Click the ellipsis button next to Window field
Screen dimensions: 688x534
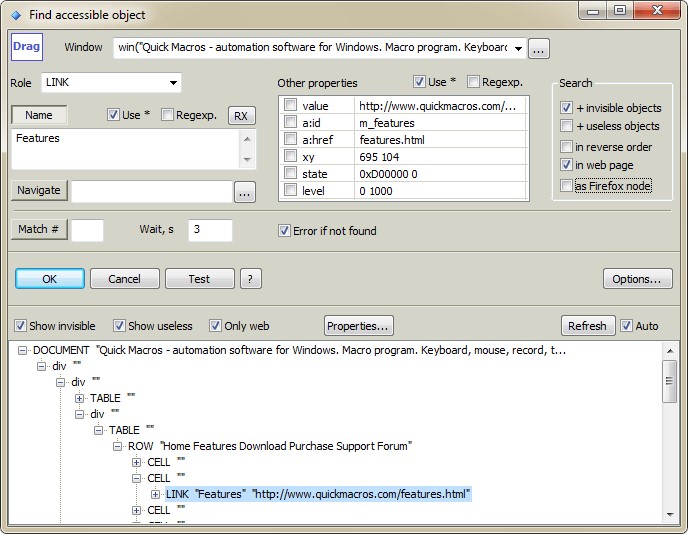click(x=539, y=48)
